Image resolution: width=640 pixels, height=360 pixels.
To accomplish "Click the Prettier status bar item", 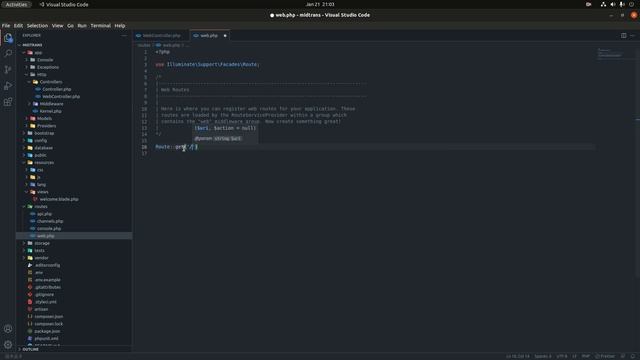I will (x=605, y=356).
